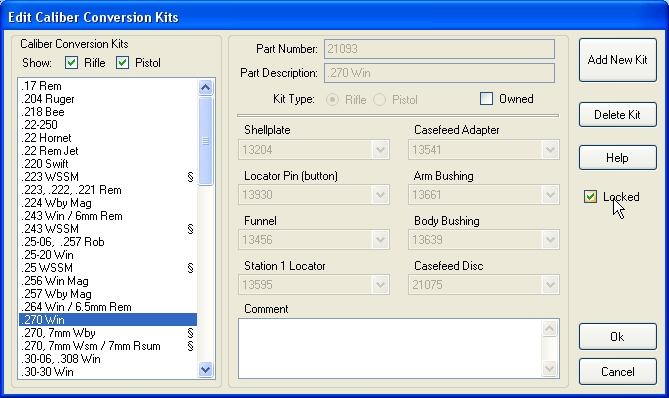The height and width of the screenshot is (398, 669).
Task: Click the caliber list scroll down arrow
Action: tap(205, 369)
